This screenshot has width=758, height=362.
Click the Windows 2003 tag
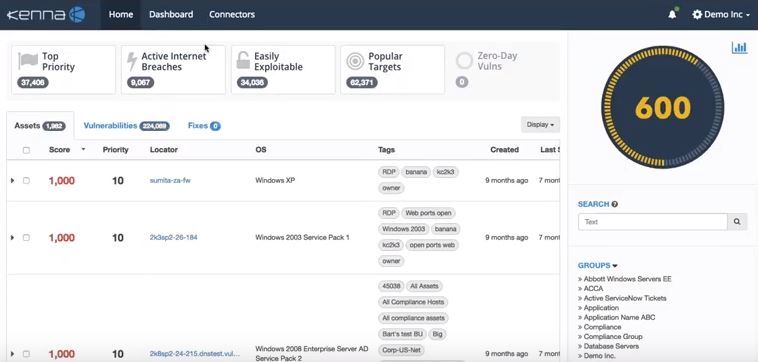[403, 229]
